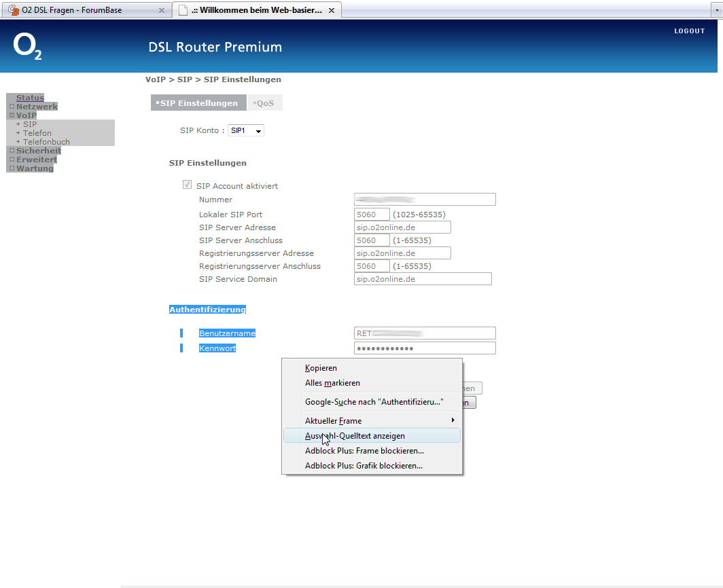Click Benutzername input field
Viewport: 723px width, 588px height.
425,333
